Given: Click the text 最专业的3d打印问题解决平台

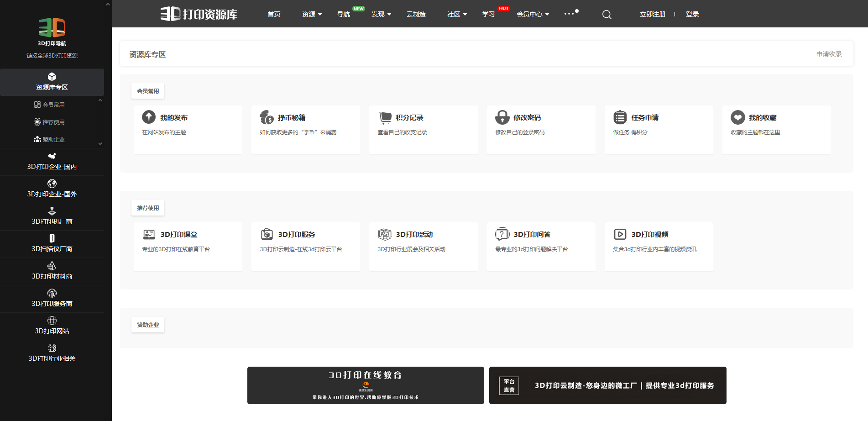Looking at the screenshot, I should 532,249.
